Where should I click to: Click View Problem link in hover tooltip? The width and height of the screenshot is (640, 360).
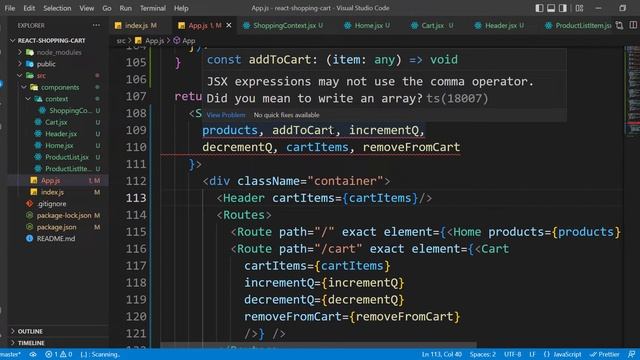(226, 115)
